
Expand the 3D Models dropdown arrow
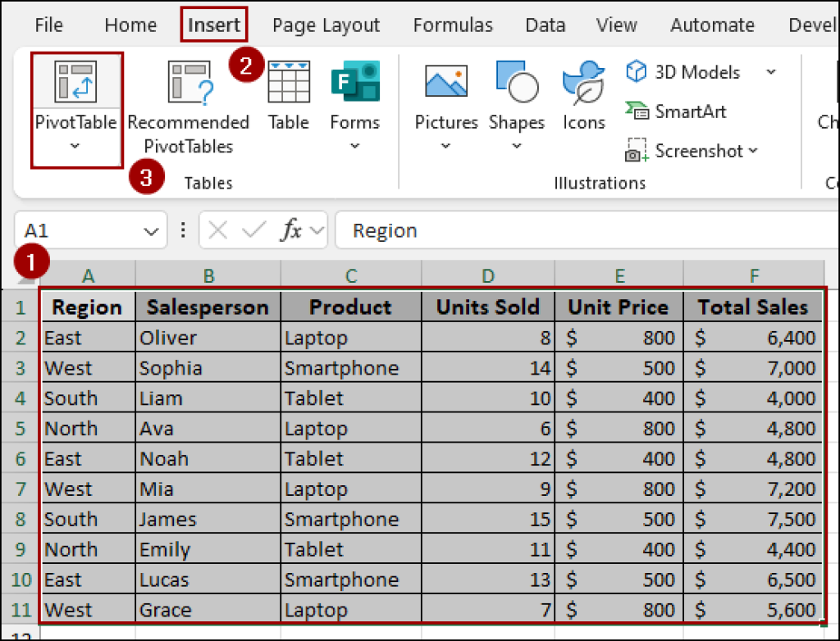(x=771, y=72)
